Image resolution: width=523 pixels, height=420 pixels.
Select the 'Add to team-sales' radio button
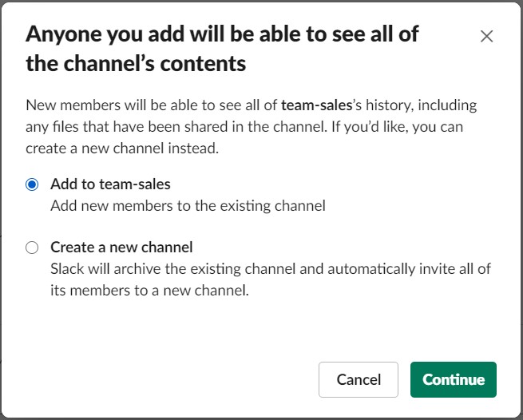pos(32,184)
